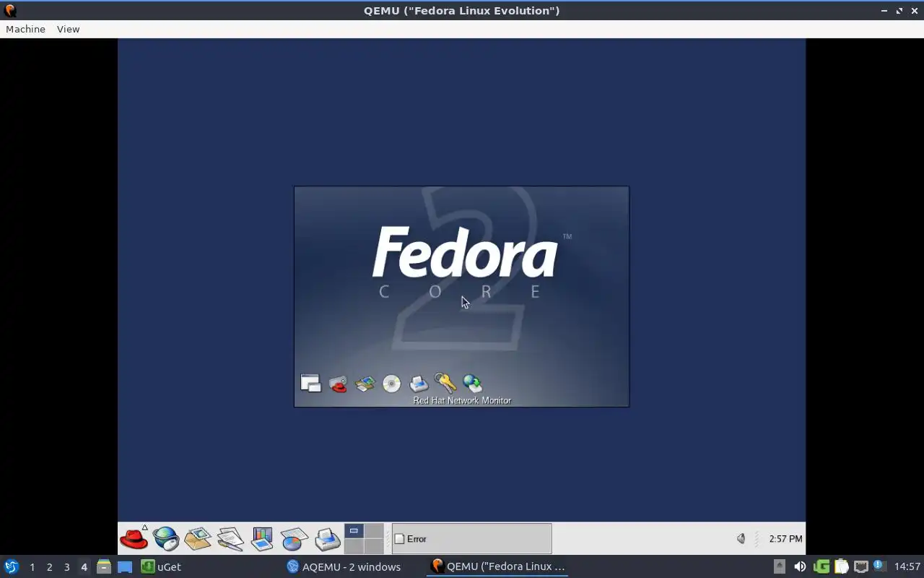Open the presentation launcher icon

point(262,538)
